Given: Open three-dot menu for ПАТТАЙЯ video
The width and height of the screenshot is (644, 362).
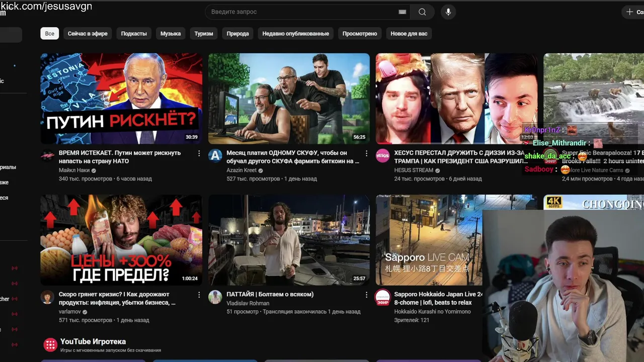Looking at the screenshot, I should pyautogui.click(x=366, y=295).
